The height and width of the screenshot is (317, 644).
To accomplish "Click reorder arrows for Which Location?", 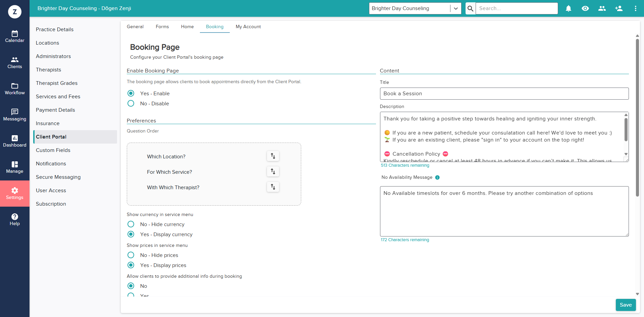I will 273,156.
